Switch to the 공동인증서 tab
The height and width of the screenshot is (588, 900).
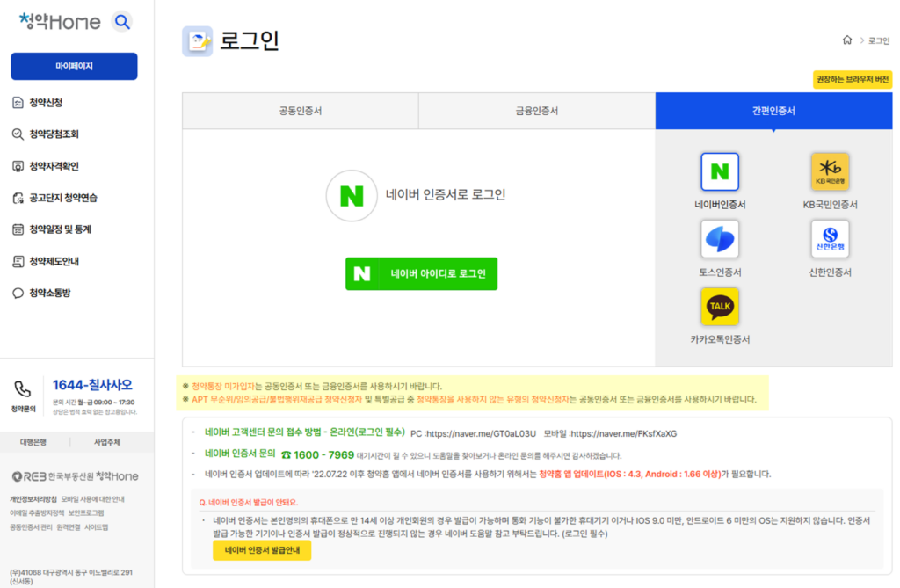(x=300, y=111)
